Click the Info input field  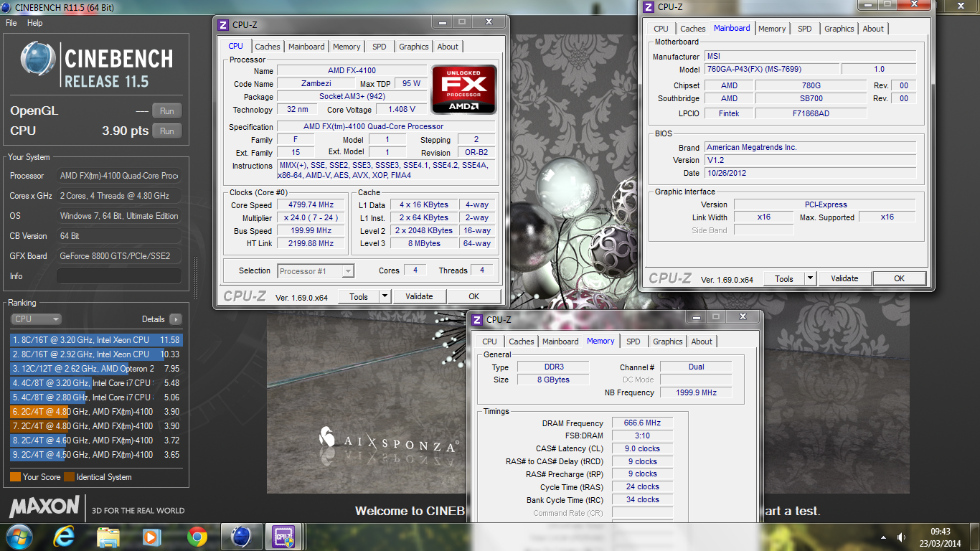pos(119,276)
